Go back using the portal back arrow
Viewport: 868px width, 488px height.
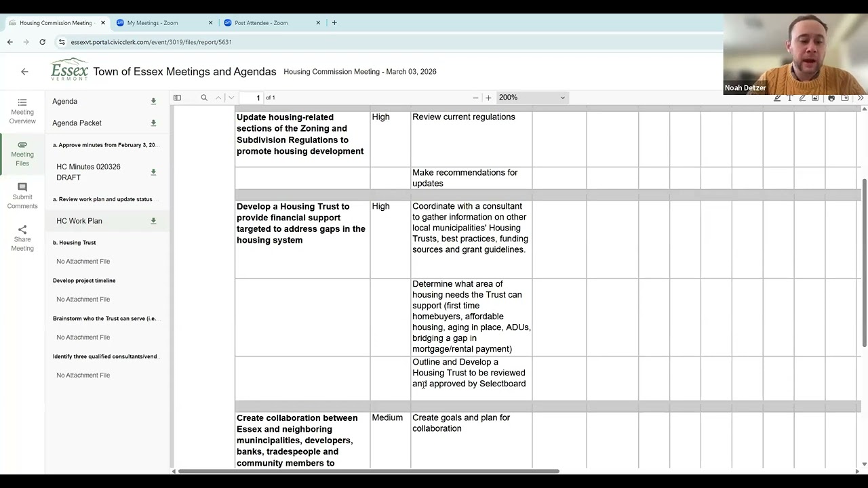tap(24, 71)
